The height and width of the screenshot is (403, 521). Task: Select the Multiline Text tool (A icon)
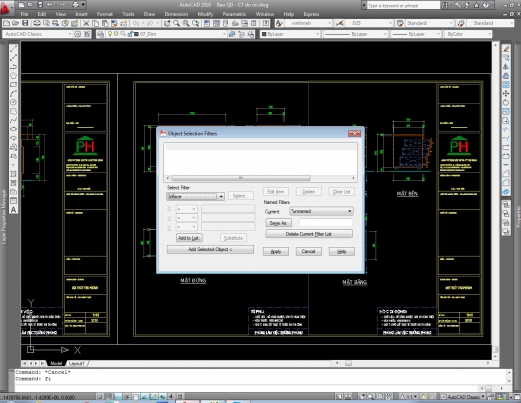pyautogui.click(x=13, y=210)
